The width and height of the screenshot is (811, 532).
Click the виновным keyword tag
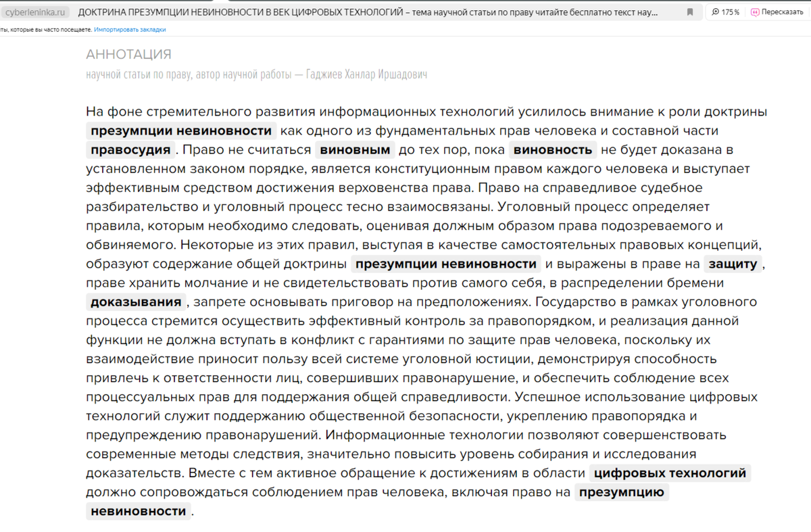355,150
